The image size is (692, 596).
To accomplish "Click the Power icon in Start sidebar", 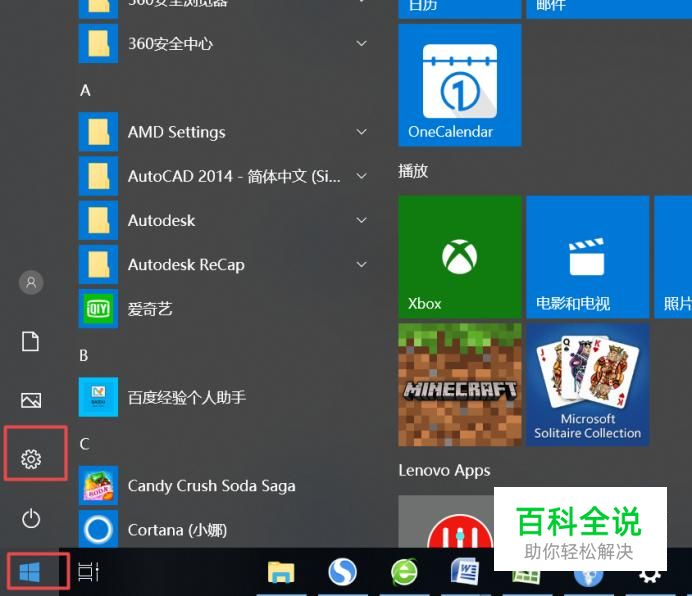I will click(31, 518).
